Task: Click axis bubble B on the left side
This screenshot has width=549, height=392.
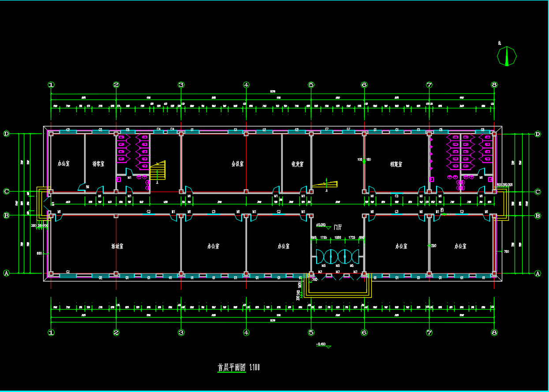Action: point(7,215)
